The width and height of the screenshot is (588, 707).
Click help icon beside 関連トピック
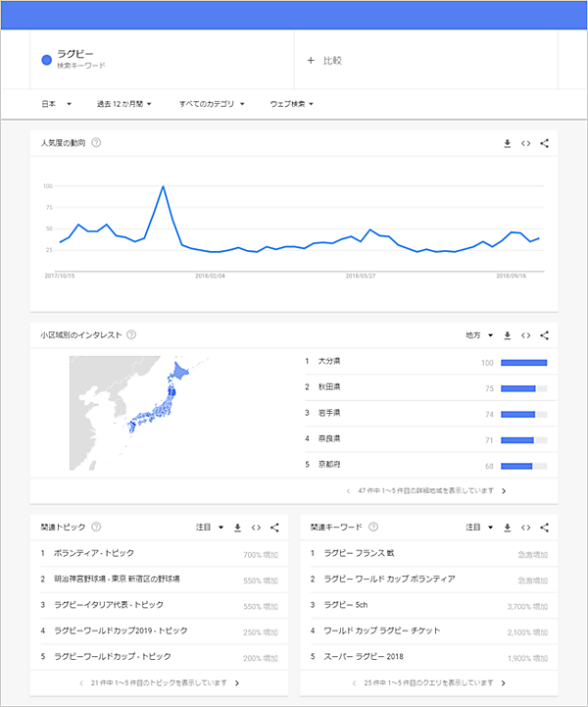click(x=96, y=528)
